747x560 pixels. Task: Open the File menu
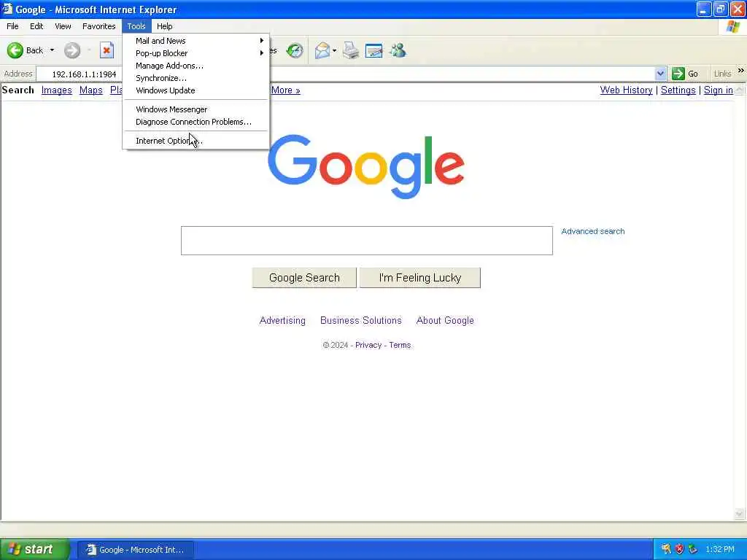13,26
